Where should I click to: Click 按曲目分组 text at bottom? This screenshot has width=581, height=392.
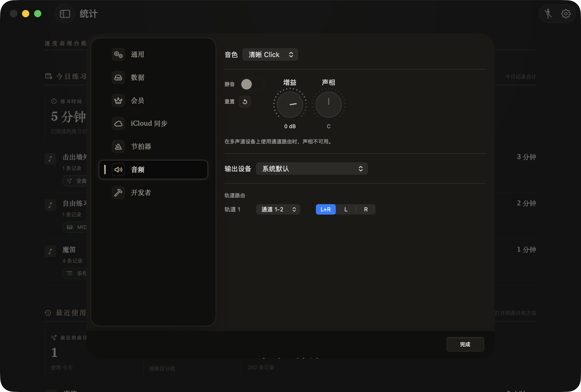click(x=162, y=368)
